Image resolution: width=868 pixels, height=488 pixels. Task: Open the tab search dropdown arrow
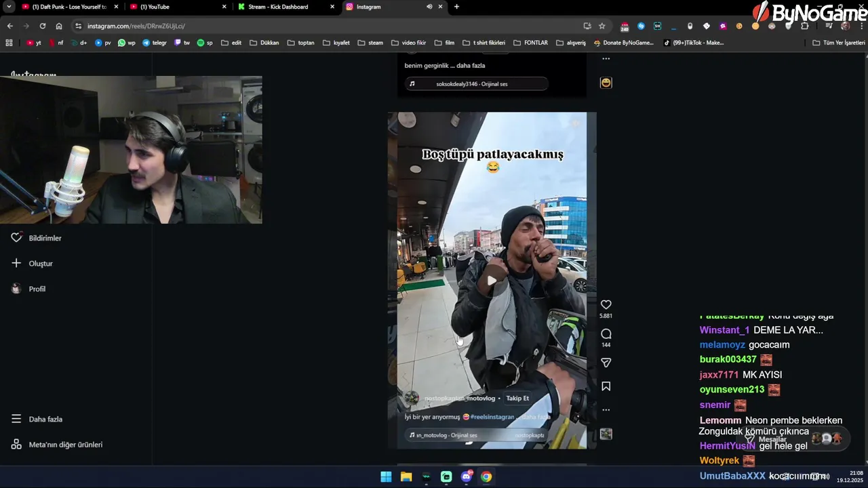pos(9,7)
